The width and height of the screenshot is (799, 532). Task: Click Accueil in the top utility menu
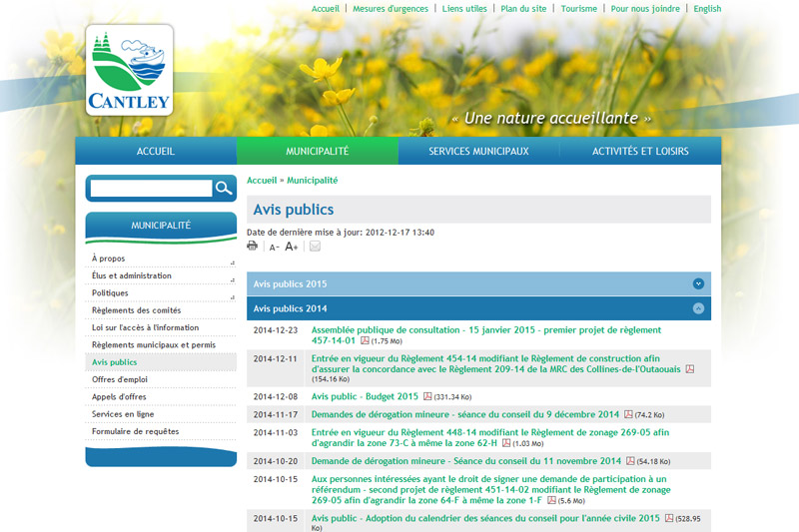(326, 9)
